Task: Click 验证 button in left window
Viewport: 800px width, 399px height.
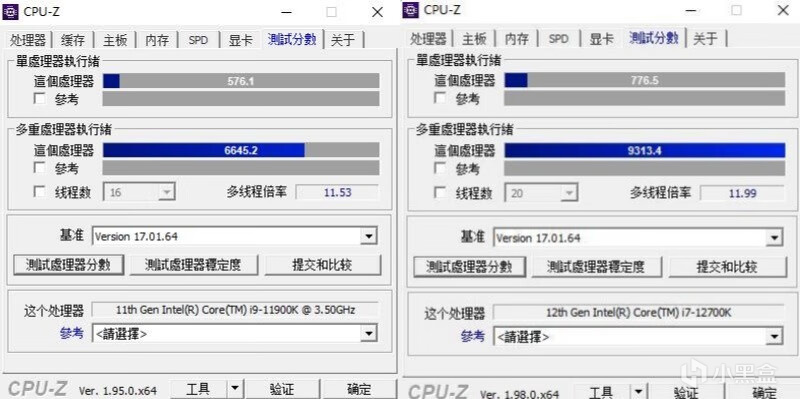Action: [x=282, y=389]
